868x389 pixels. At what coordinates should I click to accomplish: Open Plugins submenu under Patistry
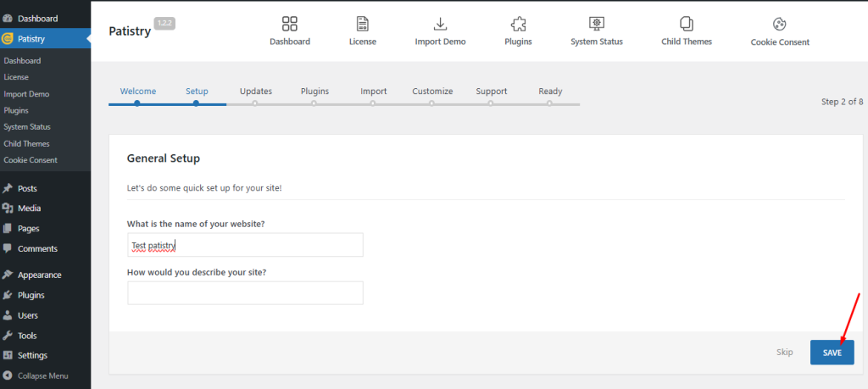16,111
